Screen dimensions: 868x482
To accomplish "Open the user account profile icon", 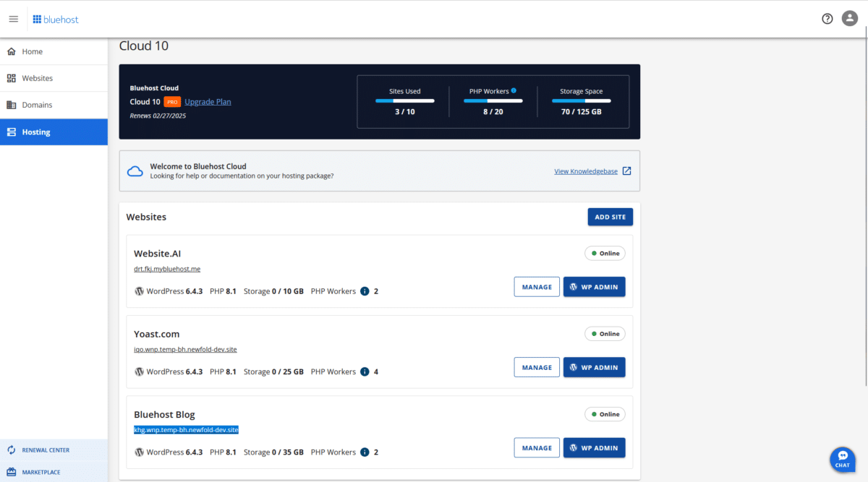I will pos(850,19).
